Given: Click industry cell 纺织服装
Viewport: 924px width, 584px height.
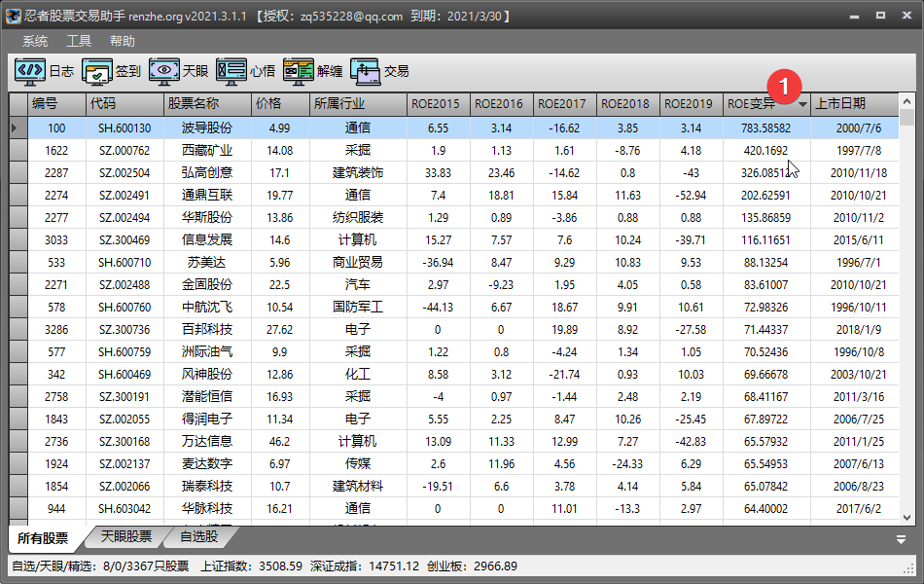Looking at the screenshot, I should pos(358,218).
